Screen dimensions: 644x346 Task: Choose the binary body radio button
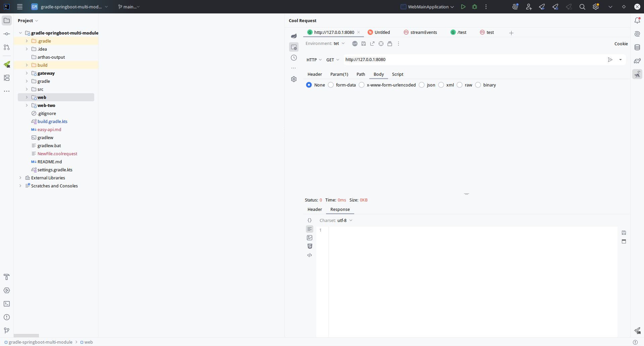pyautogui.click(x=478, y=85)
